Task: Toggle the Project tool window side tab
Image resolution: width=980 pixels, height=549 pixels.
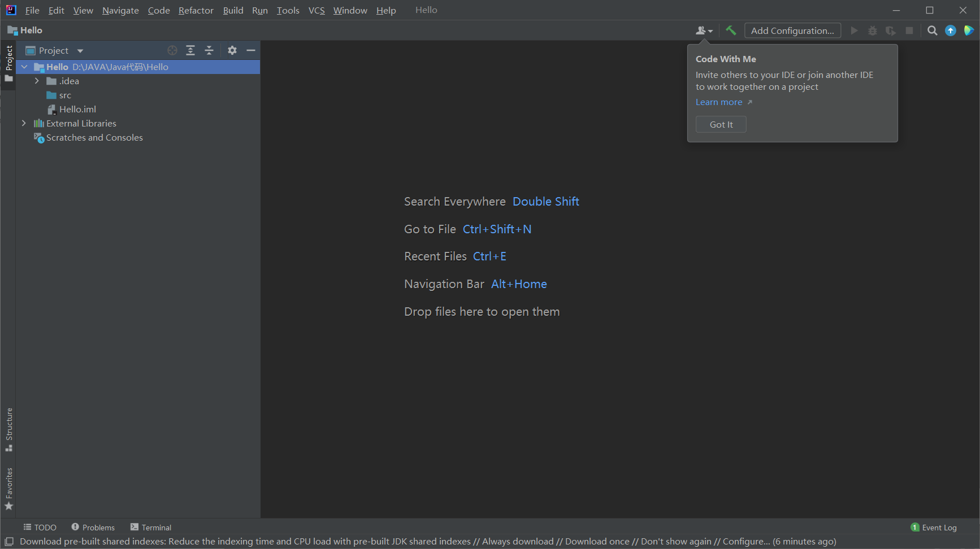Action: (8, 64)
